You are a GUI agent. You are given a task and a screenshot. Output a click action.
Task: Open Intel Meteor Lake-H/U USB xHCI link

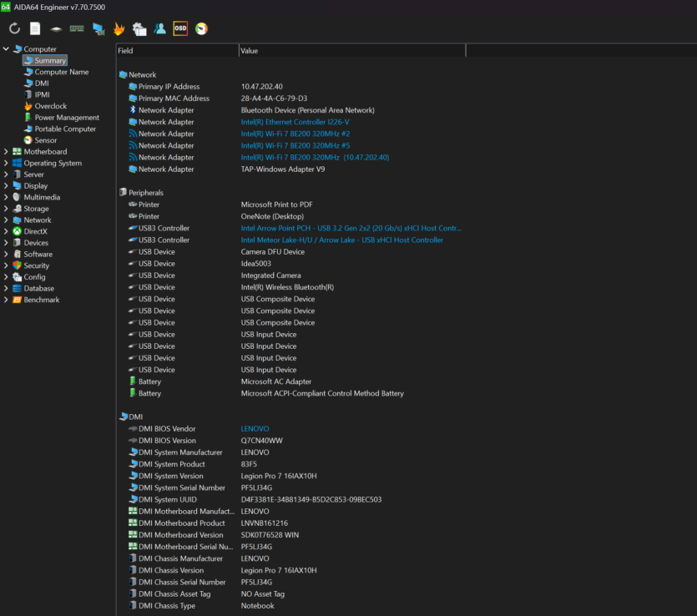(342, 240)
